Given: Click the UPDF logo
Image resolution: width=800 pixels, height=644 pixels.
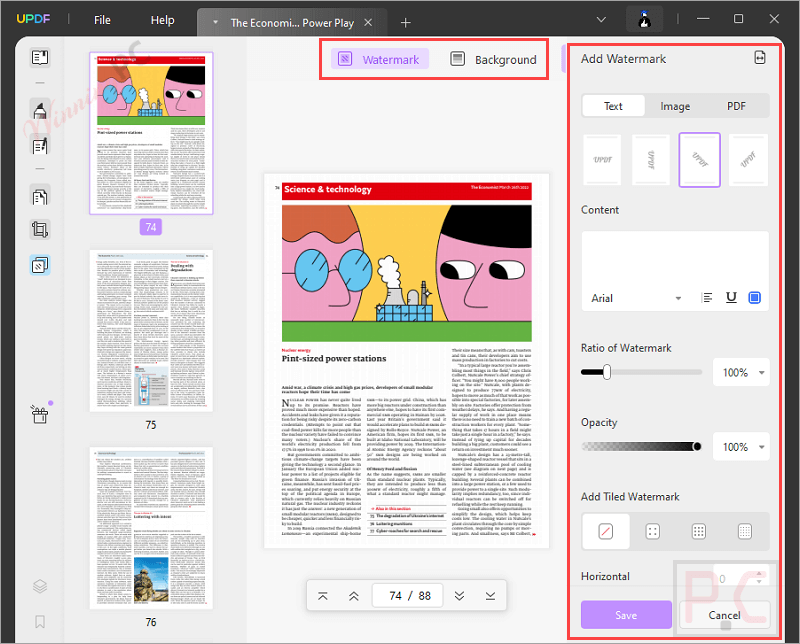Looking at the screenshot, I should pos(34,19).
